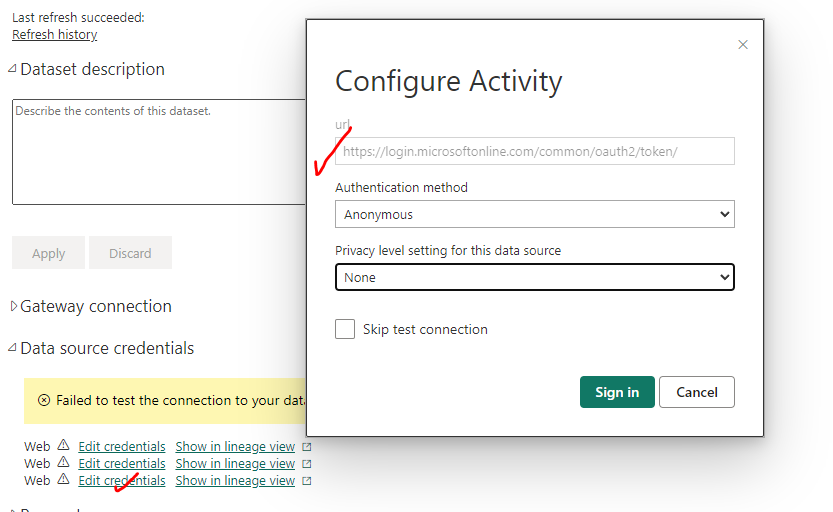Screen dimensions: 833x512
Task: Click external link icon on first Web row
Action: 307,447
